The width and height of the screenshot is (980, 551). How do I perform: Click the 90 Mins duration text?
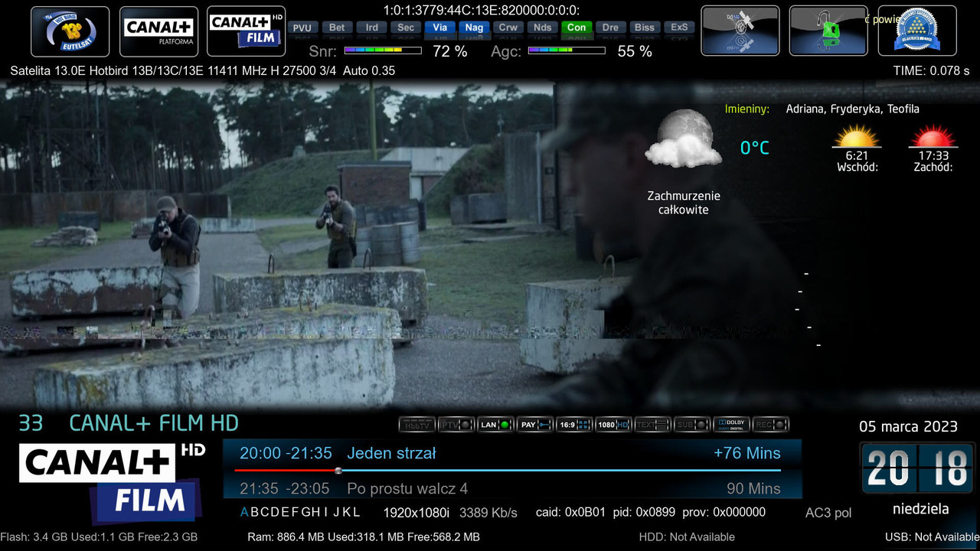[753, 488]
